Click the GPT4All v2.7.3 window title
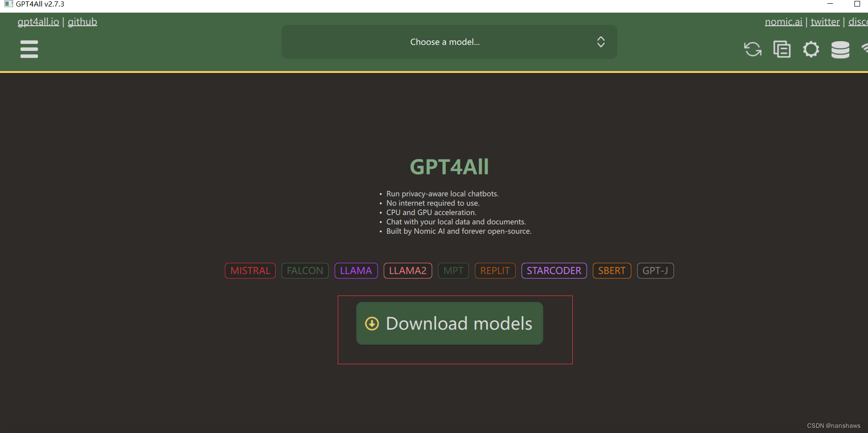Screen dimensions: 868x433 tap(40, 4)
